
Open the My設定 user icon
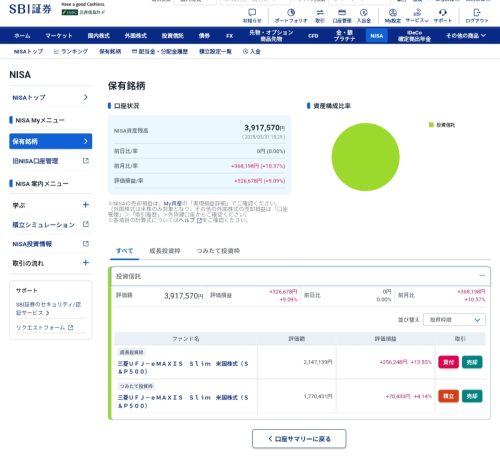click(393, 13)
